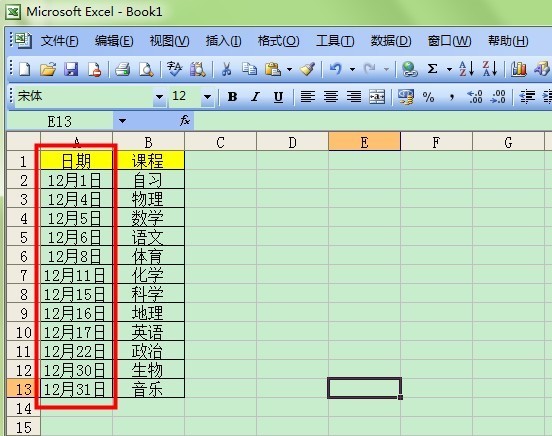Click the AutoSum sigma icon

coord(432,69)
